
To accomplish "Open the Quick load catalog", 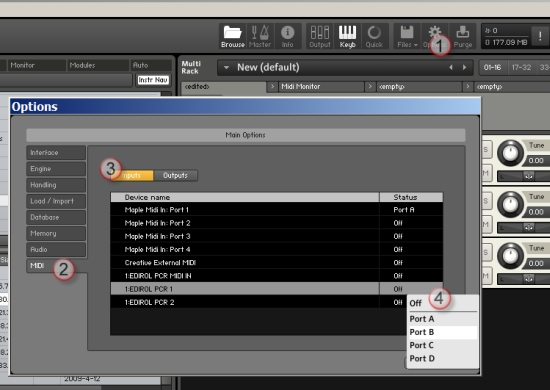I will point(374,36).
